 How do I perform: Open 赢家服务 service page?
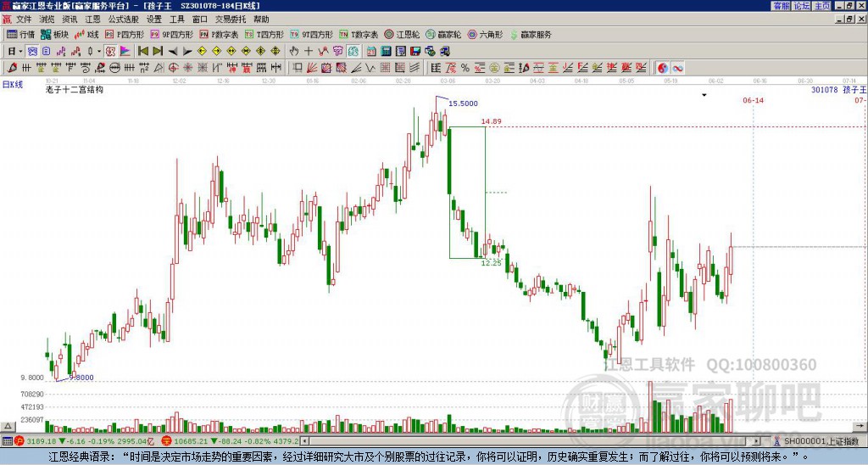click(531, 34)
